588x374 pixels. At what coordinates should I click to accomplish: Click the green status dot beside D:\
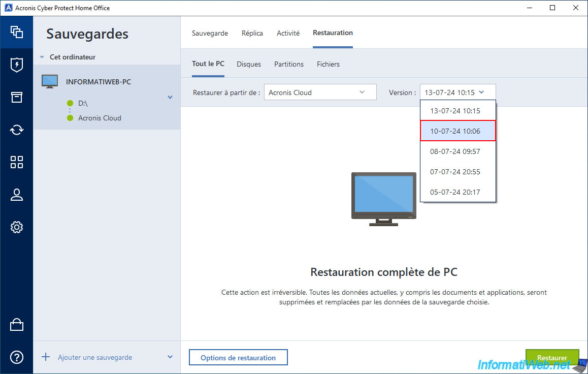[70, 103]
